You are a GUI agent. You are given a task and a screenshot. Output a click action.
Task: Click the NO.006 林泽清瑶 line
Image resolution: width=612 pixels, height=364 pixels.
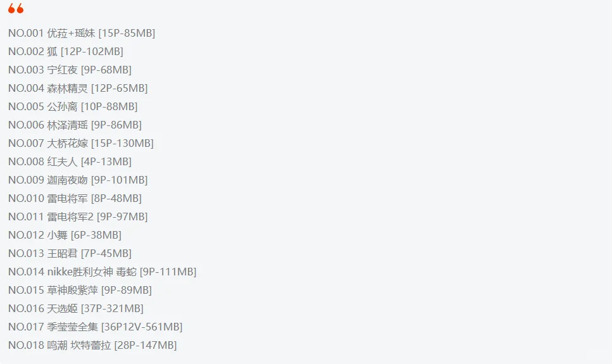pos(75,125)
